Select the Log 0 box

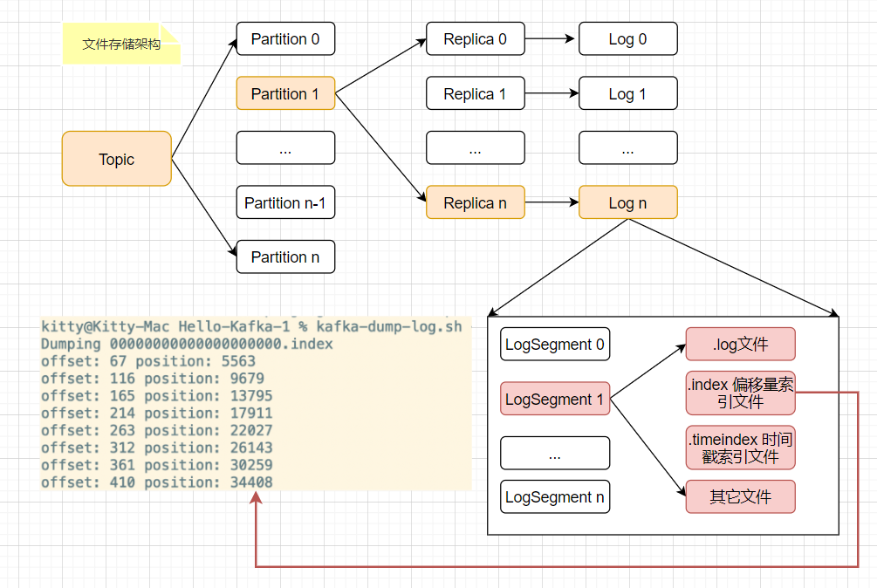pos(627,38)
